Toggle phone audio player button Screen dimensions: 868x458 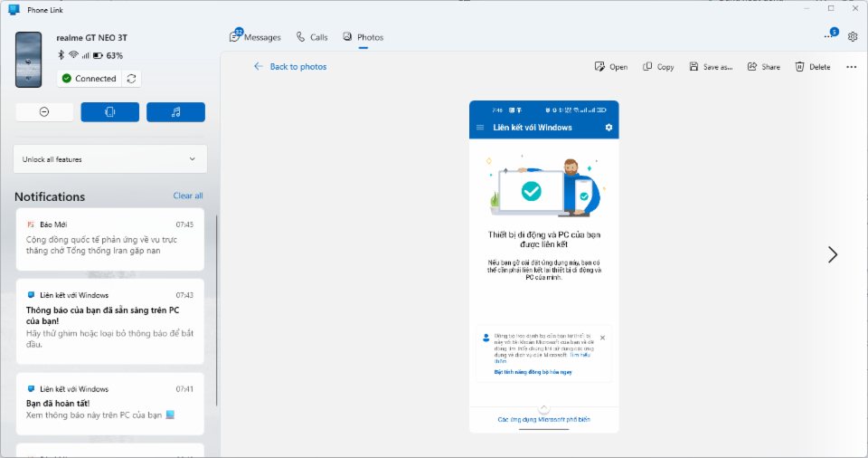click(x=175, y=112)
